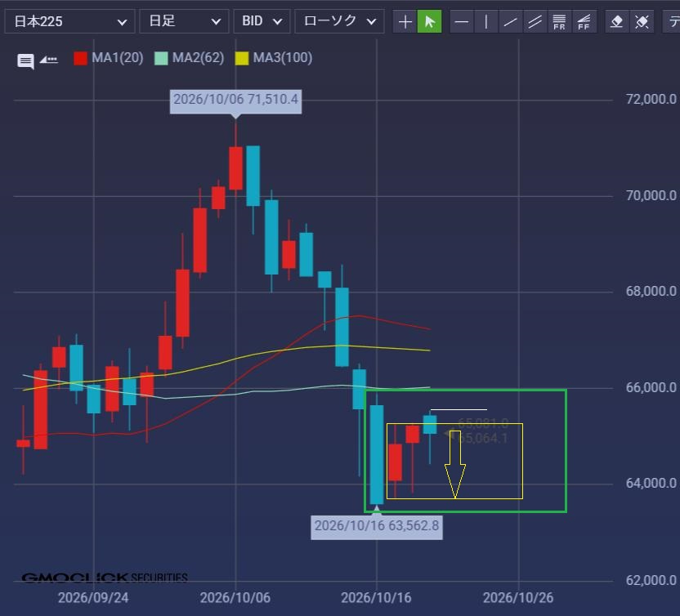Click the 70,000.0 price axis label
680x616 pixels.
tap(651, 195)
